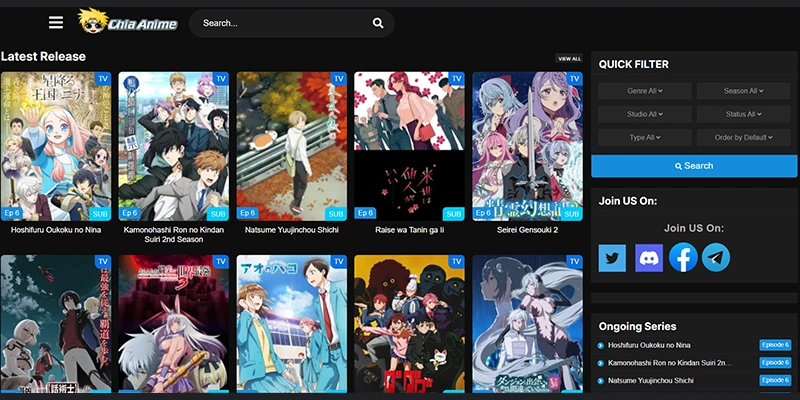Click Ep 6 badge on Natsume Yuujinchou Shichi poster

pos(247,213)
